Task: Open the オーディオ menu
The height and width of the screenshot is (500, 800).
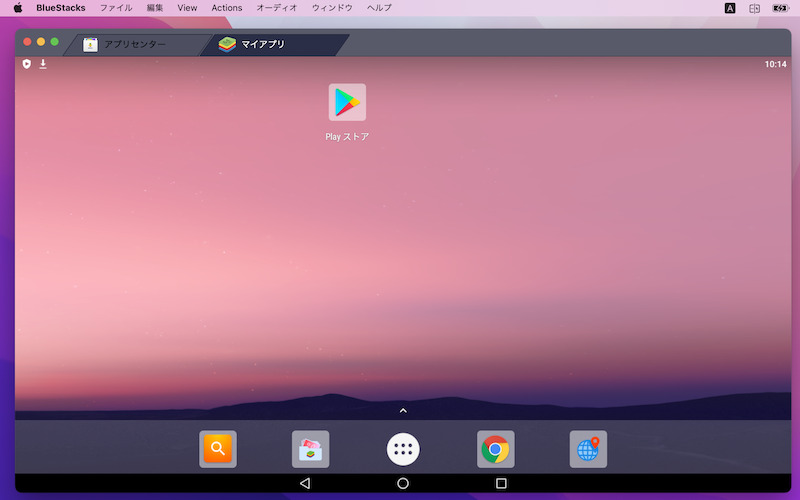Action: pos(277,8)
